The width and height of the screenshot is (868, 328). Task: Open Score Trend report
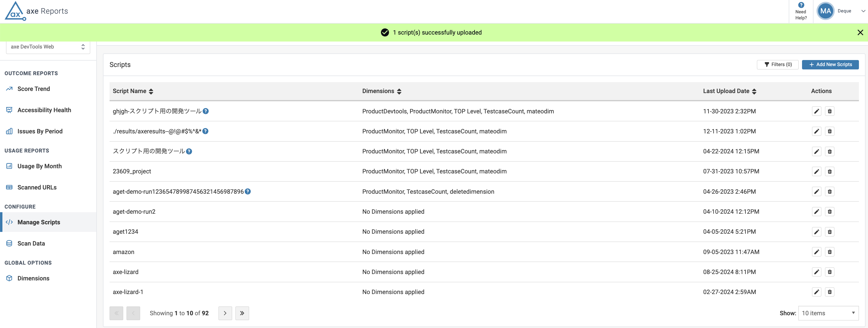click(33, 89)
